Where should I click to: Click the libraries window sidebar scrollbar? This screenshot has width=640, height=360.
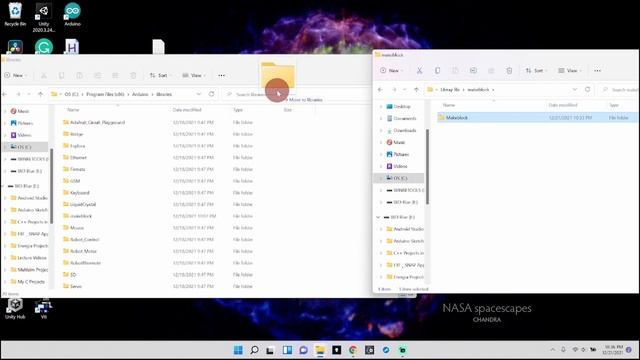(x=51, y=186)
